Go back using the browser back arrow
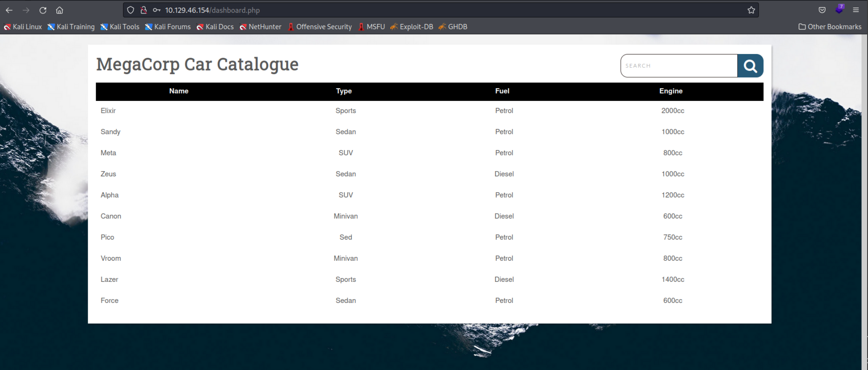The width and height of the screenshot is (868, 370). click(x=9, y=10)
